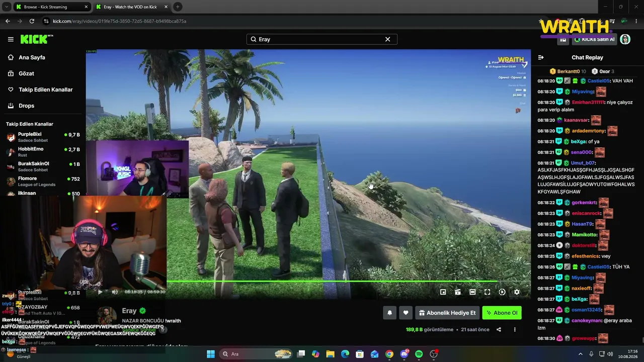This screenshot has width=644, height=362.
Task: Open Microsoft Store from the taskbar
Action: (360, 354)
